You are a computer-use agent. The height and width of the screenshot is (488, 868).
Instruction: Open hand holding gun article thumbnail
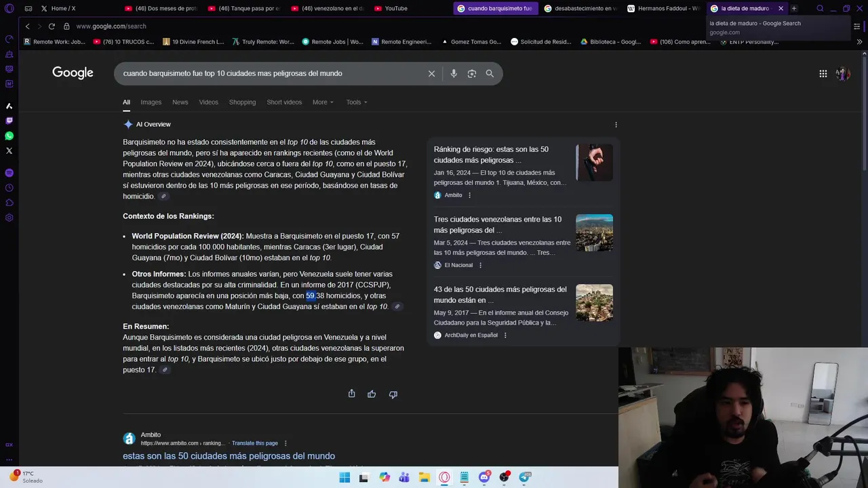[594, 163]
